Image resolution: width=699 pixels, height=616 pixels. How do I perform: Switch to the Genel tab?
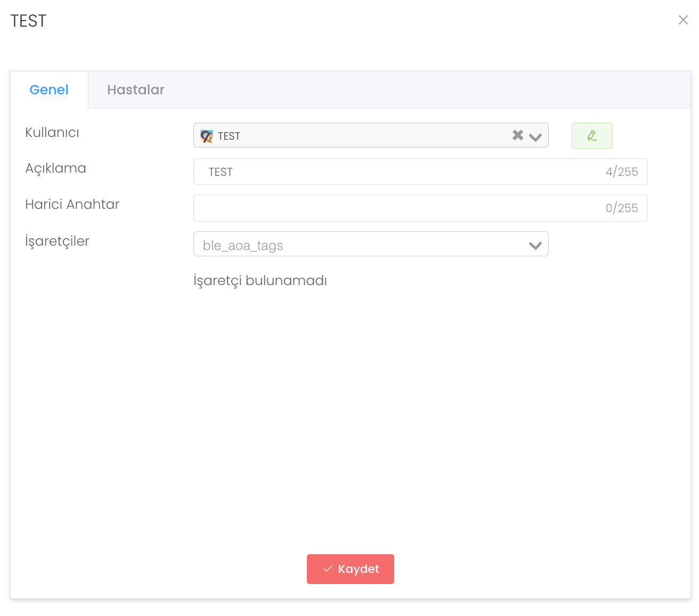pyautogui.click(x=49, y=90)
